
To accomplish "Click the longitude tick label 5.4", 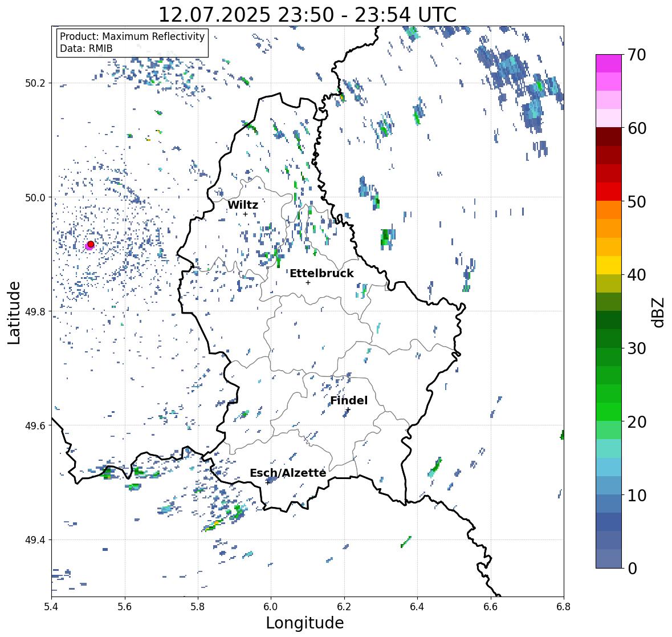I will coord(51,606).
